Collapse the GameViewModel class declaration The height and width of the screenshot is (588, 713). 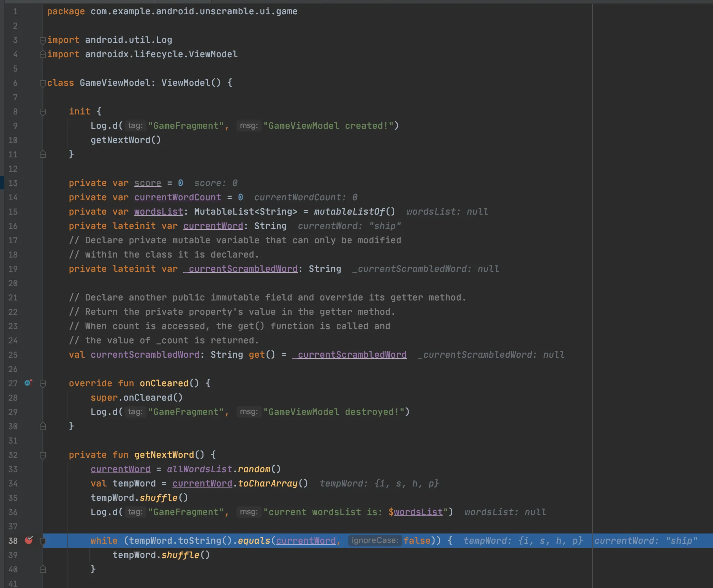pyautogui.click(x=43, y=83)
